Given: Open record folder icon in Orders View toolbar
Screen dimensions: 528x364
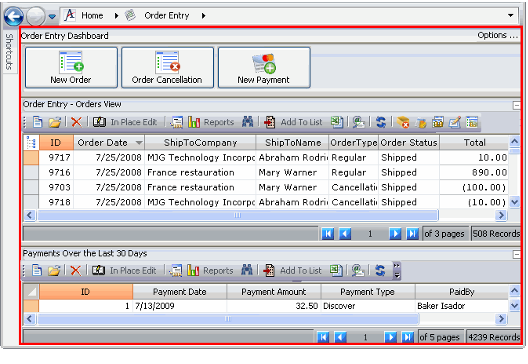Looking at the screenshot, I should point(54,122).
